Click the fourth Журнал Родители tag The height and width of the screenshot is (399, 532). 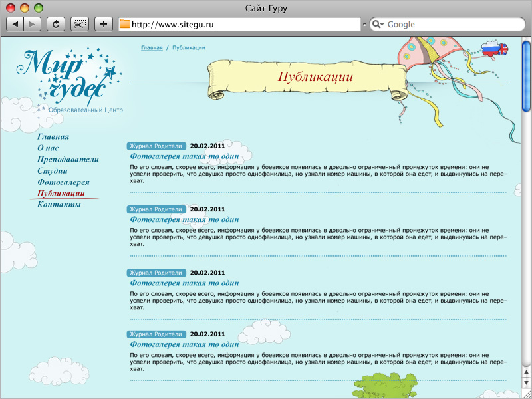tap(156, 334)
